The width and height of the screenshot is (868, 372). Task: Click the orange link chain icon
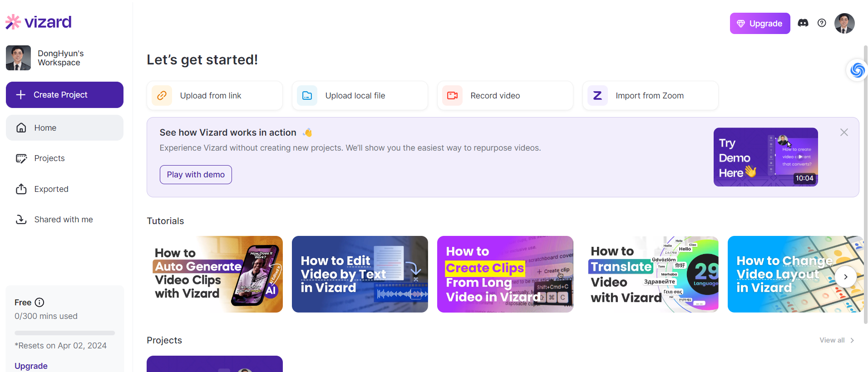tap(162, 96)
